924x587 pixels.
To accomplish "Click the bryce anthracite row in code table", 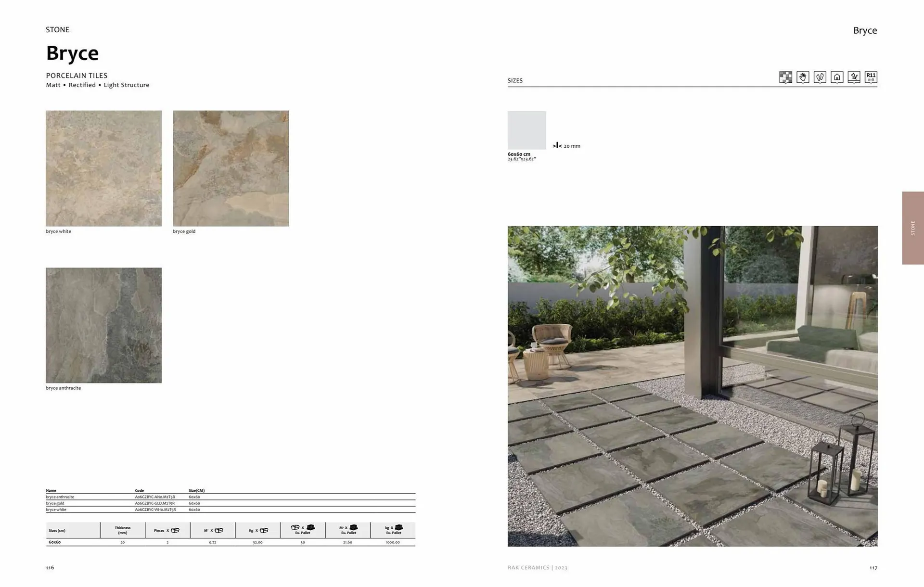I will [x=60, y=497].
